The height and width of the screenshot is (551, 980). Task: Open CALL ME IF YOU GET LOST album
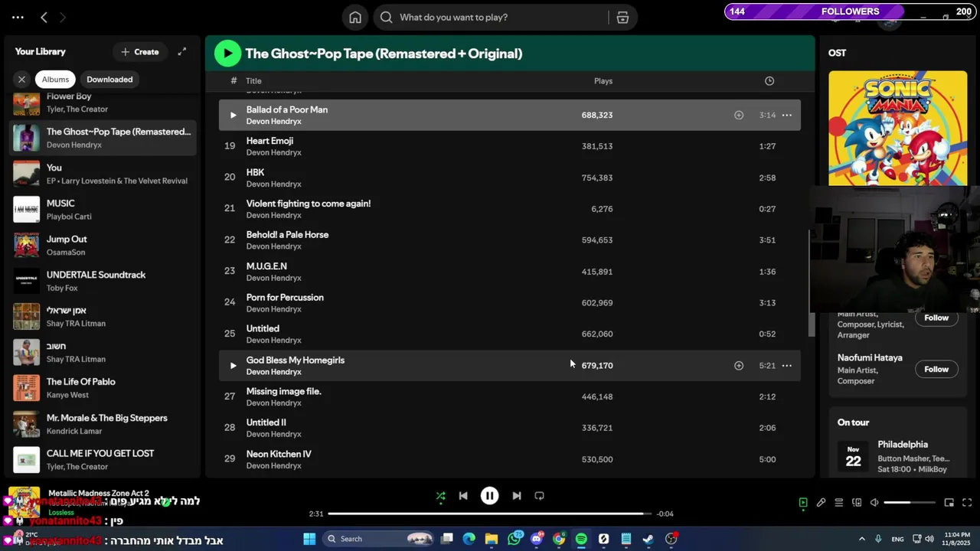(103, 459)
